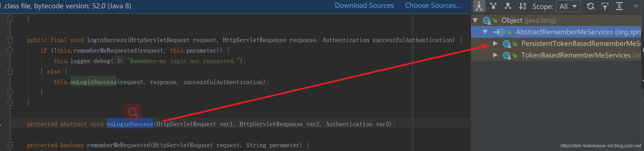Fold the if block gutter marker
The width and height of the screenshot is (644, 151).
tap(10, 51)
